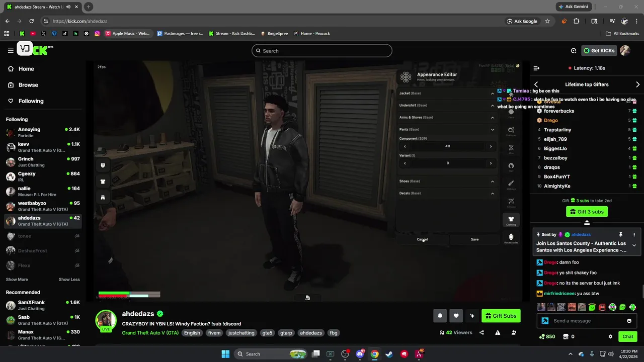Image resolution: width=644 pixels, height=362 pixels.
Task: Click the share icon under the stream
Action: tap(481, 332)
